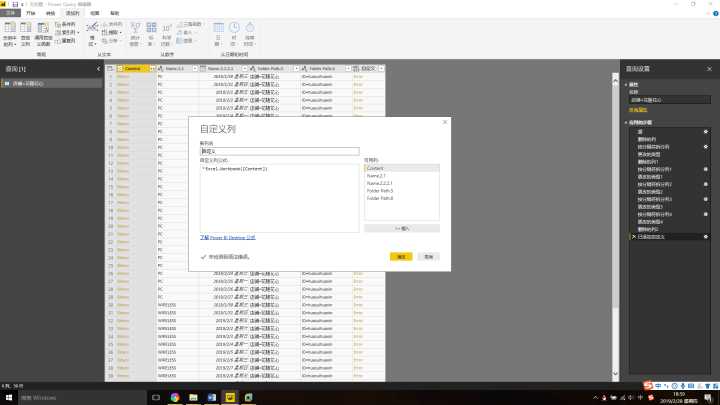Close the Query Settings pane
Image resolution: width=720 pixels, height=405 pixels.
709,69
